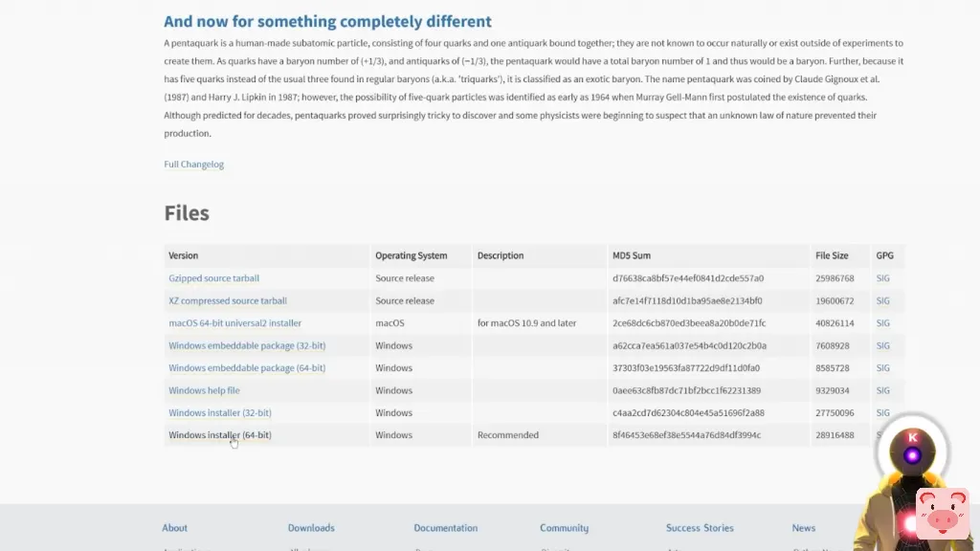Click the pink pig icon overlay
Screen dimensions: 980x551
point(942,513)
